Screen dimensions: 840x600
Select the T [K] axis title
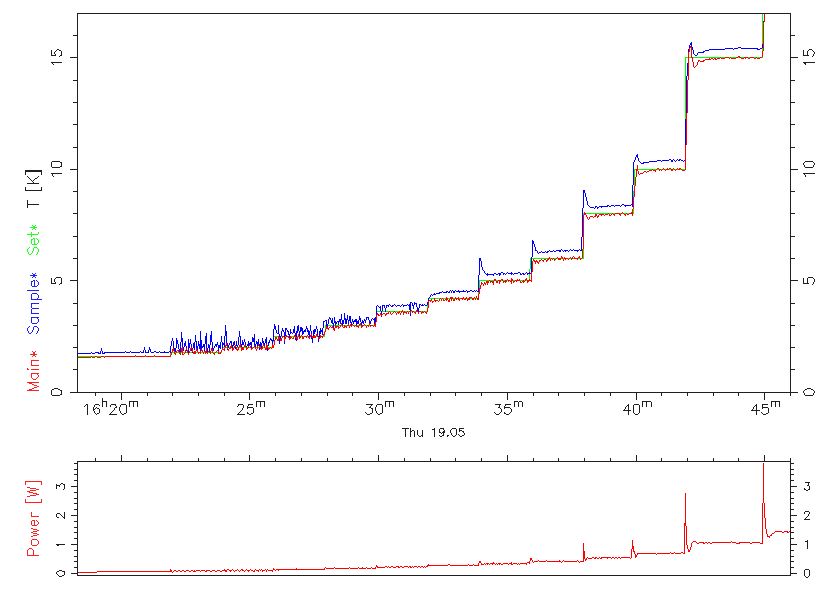(35, 190)
